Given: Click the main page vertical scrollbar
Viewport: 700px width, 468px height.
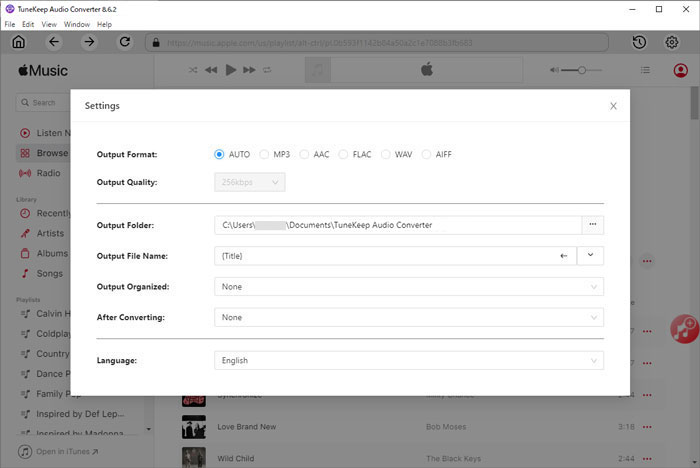Looking at the screenshot, I should pyautogui.click(x=695, y=103).
